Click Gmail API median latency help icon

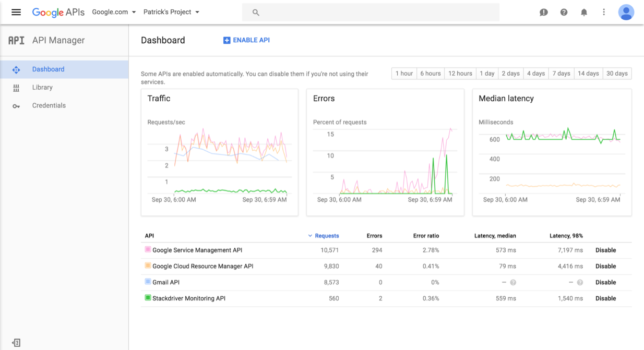[x=513, y=283]
